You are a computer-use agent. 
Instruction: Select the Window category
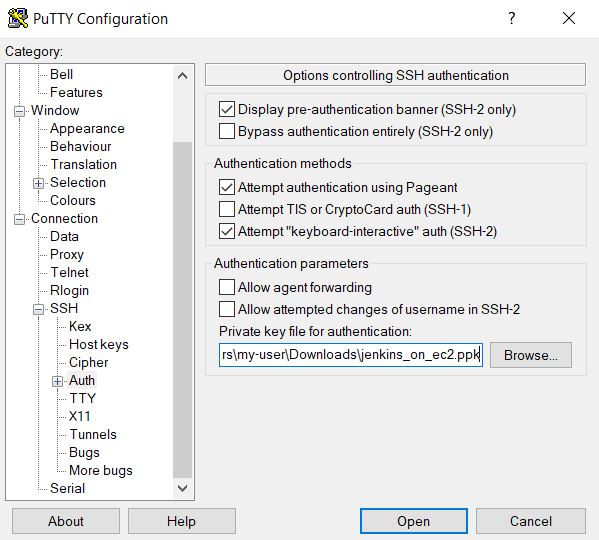(x=55, y=110)
